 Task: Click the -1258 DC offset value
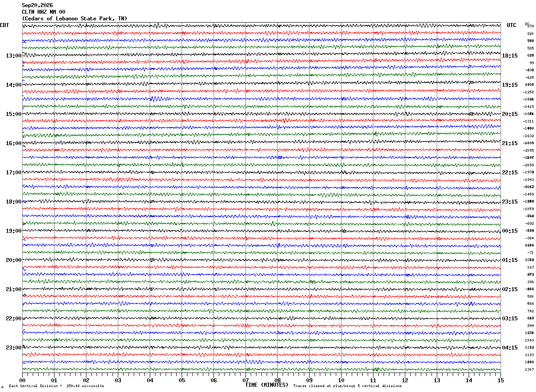tap(528, 92)
